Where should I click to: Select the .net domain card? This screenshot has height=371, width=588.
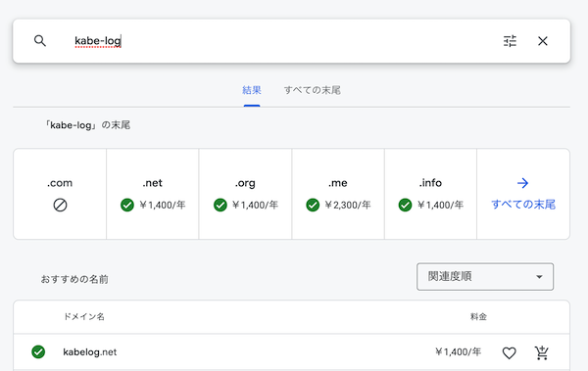point(153,194)
